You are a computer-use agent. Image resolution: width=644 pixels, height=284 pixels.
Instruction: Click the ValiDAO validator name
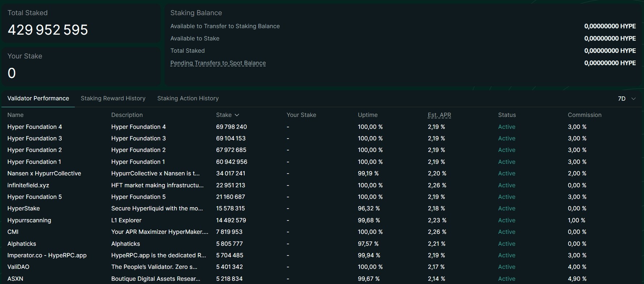pos(18,267)
